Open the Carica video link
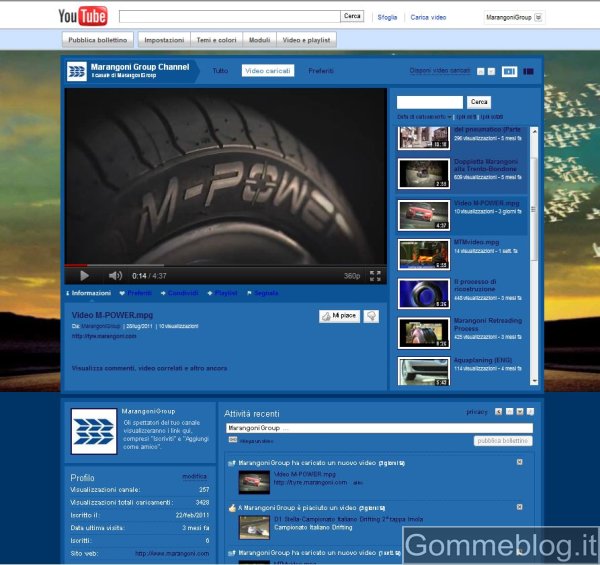The image size is (600, 565). click(x=428, y=17)
